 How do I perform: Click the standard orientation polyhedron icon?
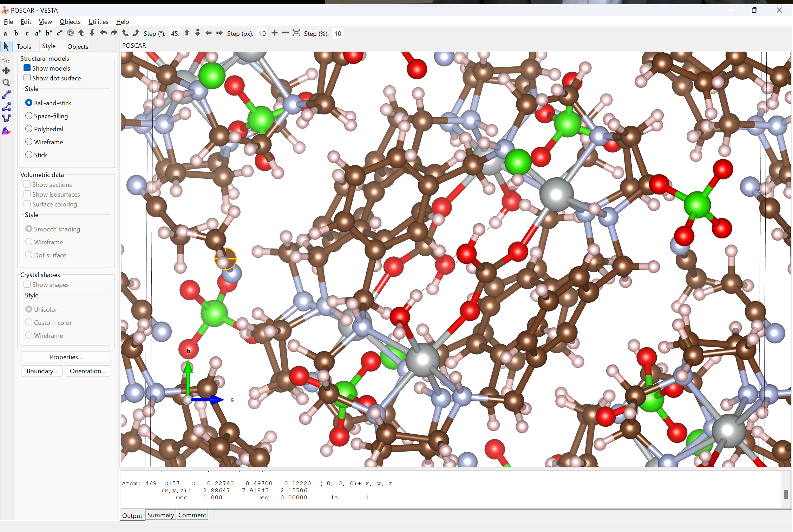click(71, 33)
